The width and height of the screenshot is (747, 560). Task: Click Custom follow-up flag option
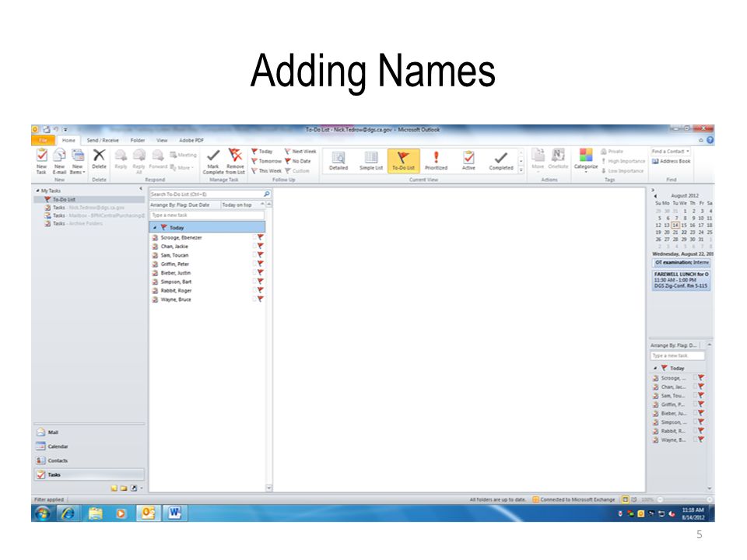click(x=297, y=170)
